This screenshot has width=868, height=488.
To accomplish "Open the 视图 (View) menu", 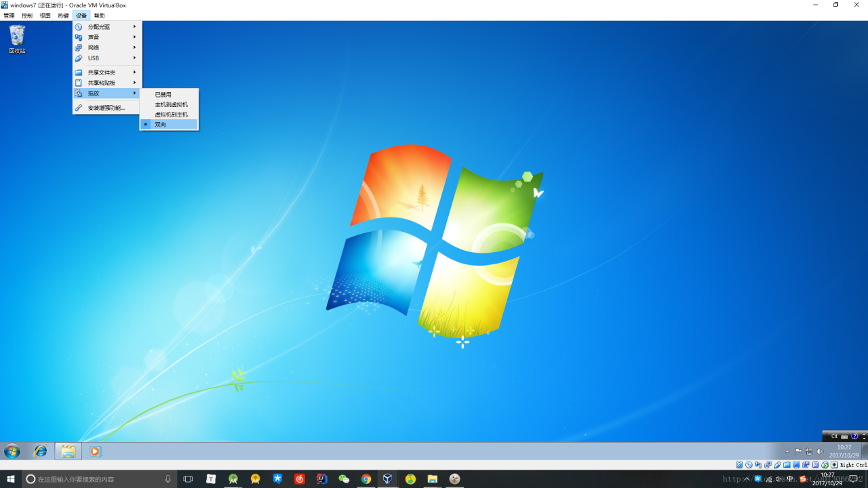I will 45,16.
